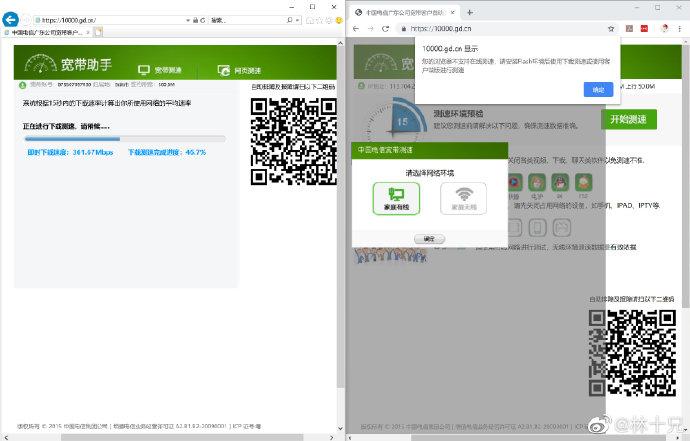The width and height of the screenshot is (690, 441).
Task: Click Chrome page scrollbar up arrow
Action: point(686,41)
